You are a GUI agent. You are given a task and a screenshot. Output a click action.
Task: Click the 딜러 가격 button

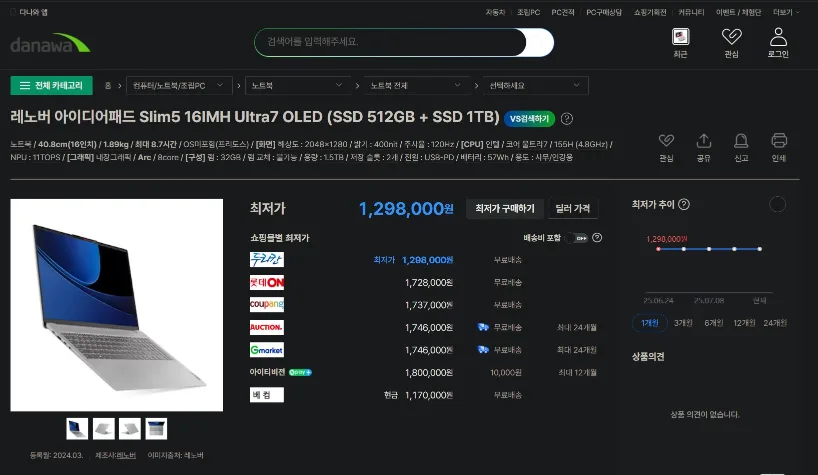click(572, 209)
